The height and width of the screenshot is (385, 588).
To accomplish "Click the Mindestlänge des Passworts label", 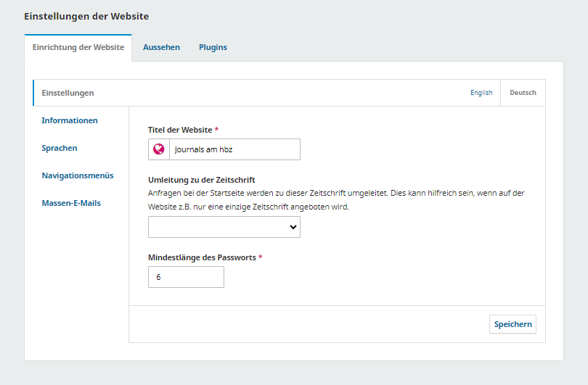I will pyautogui.click(x=202, y=257).
